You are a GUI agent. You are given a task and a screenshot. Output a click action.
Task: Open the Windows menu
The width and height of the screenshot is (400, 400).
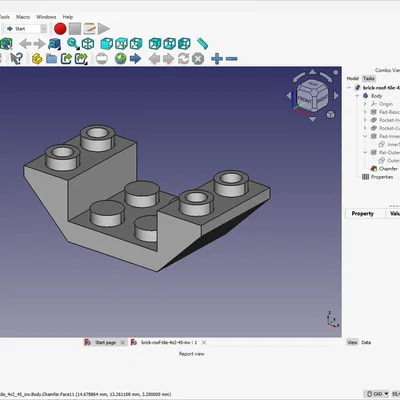pos(46,17)
